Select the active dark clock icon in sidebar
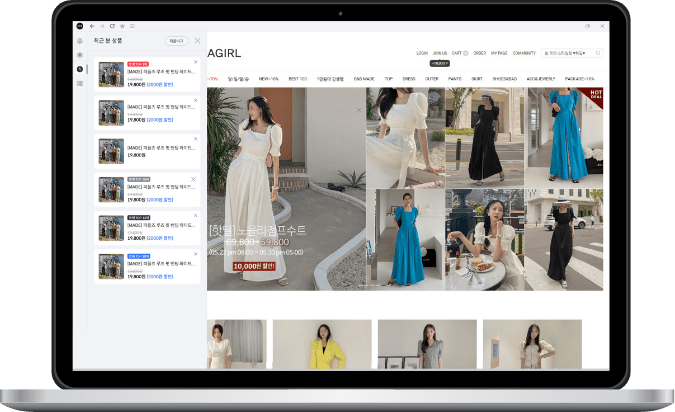 (80, 69)
